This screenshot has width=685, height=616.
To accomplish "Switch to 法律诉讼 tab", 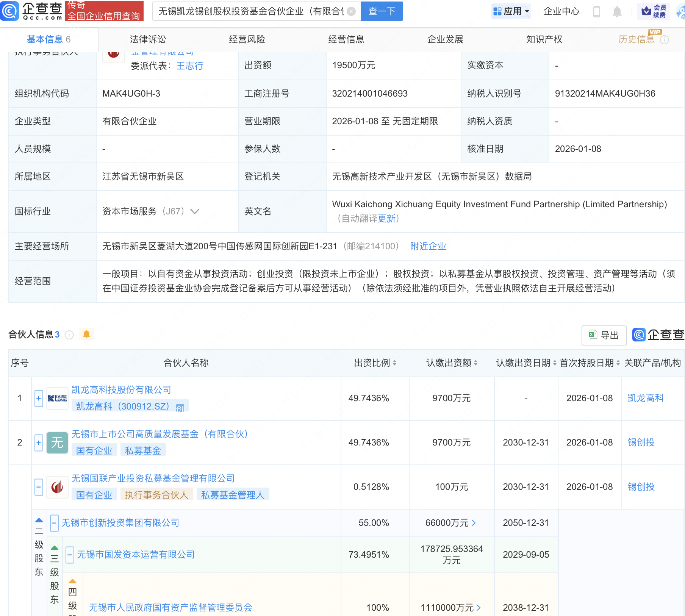I will pos(147,39).
